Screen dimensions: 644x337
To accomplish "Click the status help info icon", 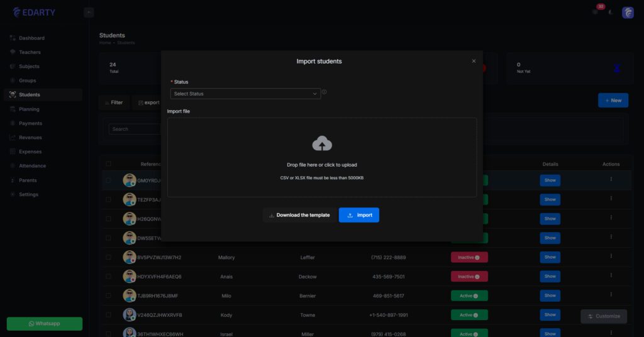I will pos(325,92).
